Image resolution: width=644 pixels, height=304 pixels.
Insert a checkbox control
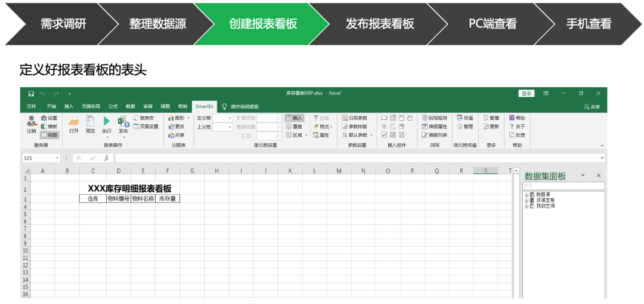pos(384,134)
